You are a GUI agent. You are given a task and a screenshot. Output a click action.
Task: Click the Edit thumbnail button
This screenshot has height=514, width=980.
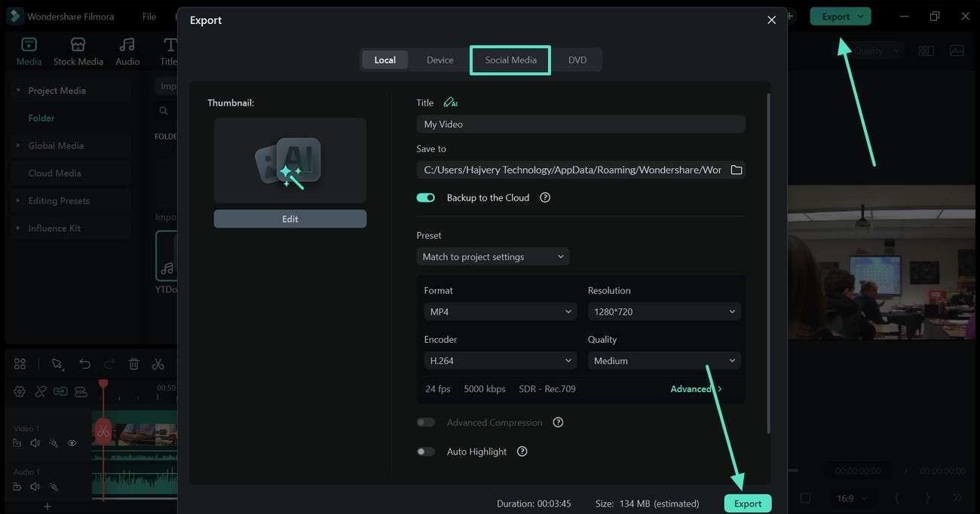pyautogui.click(x=290, y=219)
